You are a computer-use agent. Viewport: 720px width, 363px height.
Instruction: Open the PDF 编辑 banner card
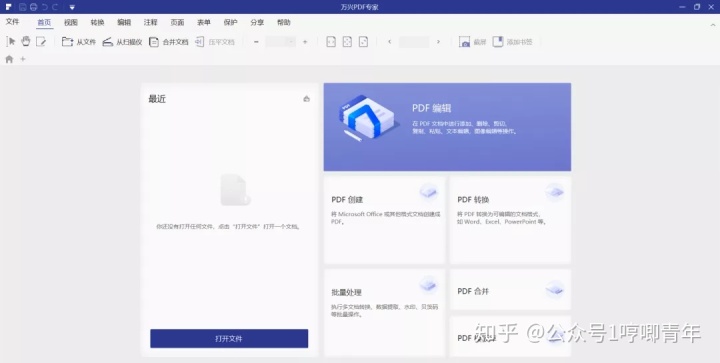(447, 127)
